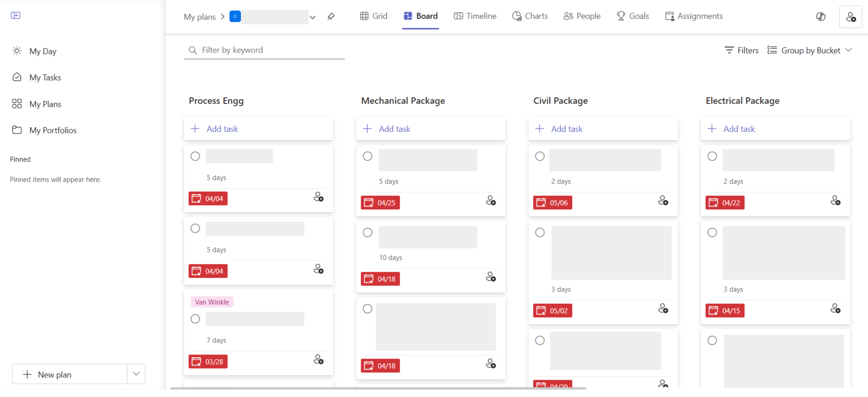Screen dimensions: 868x397
Task: Assign people to Mechanical 04/25 task
Action: [491, 201]
